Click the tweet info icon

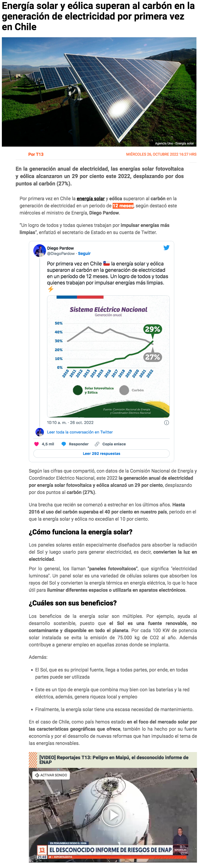(166, 423)
